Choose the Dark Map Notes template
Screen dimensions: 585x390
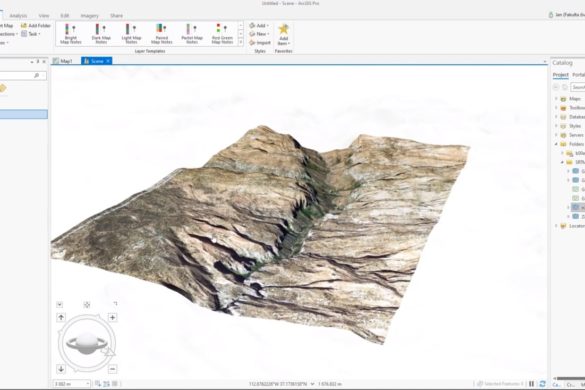(101, 34)
